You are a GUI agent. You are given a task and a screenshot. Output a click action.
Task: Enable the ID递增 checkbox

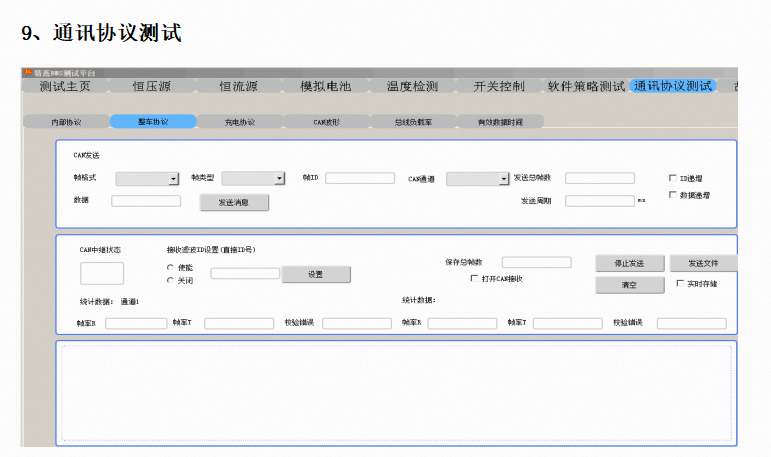pyautogui.click(x=672, y=178)
